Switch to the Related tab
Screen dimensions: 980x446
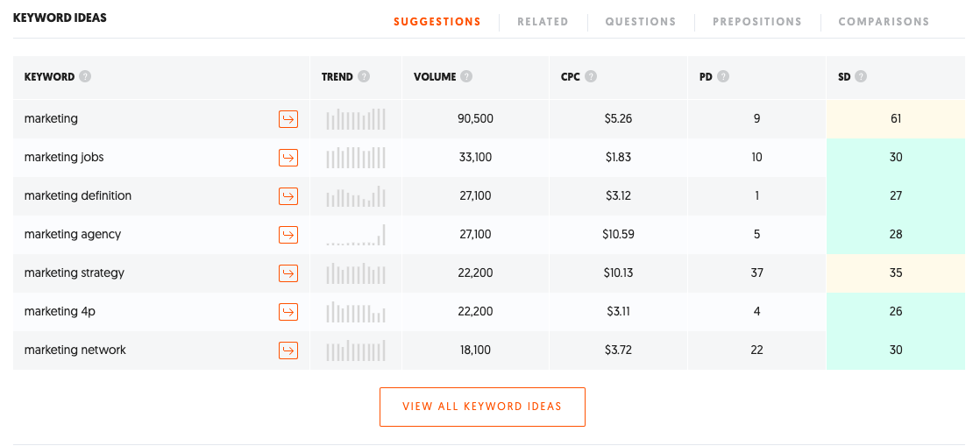coord(543,22)
